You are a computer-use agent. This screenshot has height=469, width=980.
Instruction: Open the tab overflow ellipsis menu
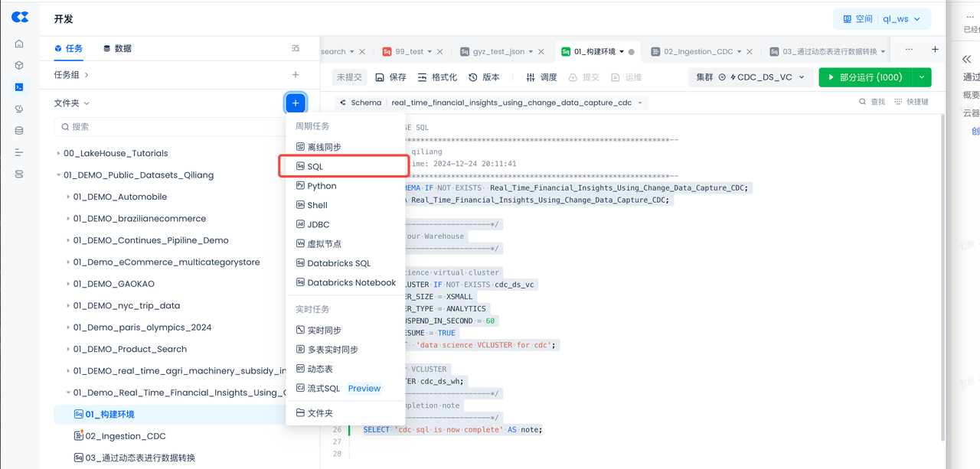pyautogui.click(x=909, y=50)
